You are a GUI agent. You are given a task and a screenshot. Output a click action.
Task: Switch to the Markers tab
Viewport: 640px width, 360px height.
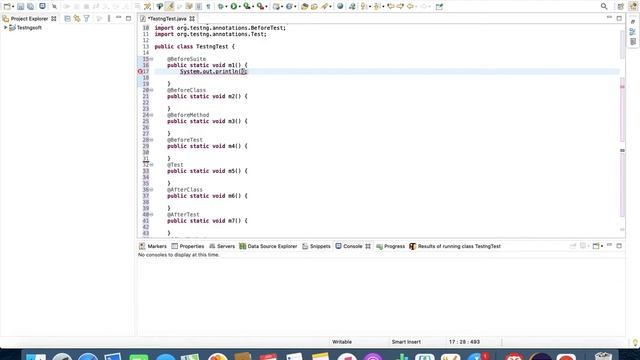click(153, 246)
